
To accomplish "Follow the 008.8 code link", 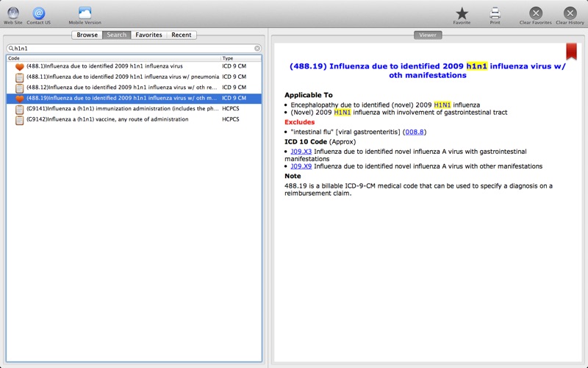I will 415,132.
